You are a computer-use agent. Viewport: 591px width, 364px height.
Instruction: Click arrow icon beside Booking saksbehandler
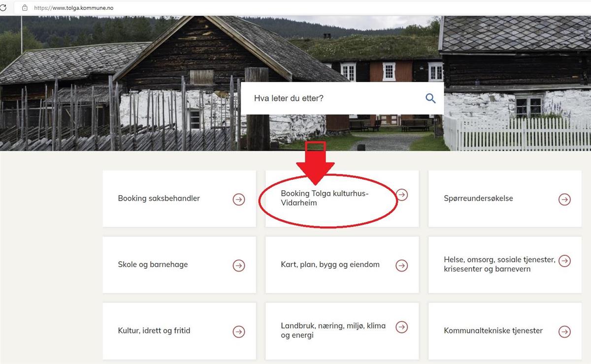pos(239,199)
